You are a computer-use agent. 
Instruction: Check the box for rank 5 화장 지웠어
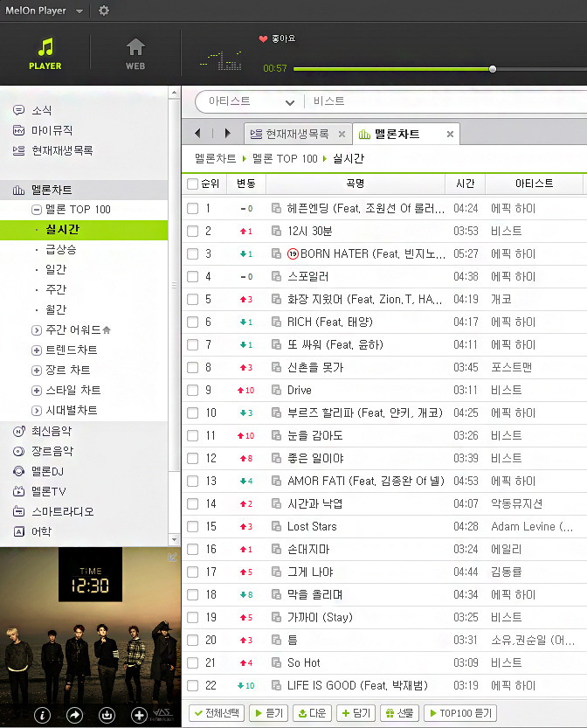point(192,300)
